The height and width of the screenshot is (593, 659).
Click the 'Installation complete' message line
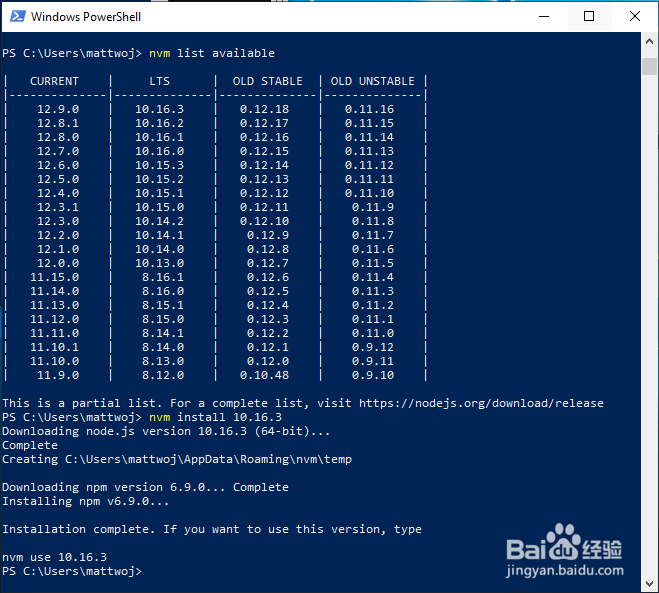point(212,530)
